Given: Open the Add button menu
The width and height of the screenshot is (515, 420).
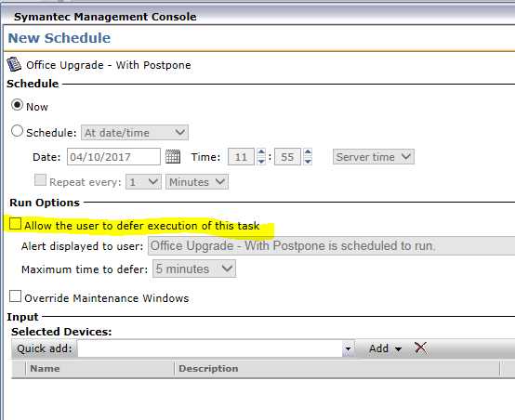Looking at the screenshot, I should click(x=385, y=348).
